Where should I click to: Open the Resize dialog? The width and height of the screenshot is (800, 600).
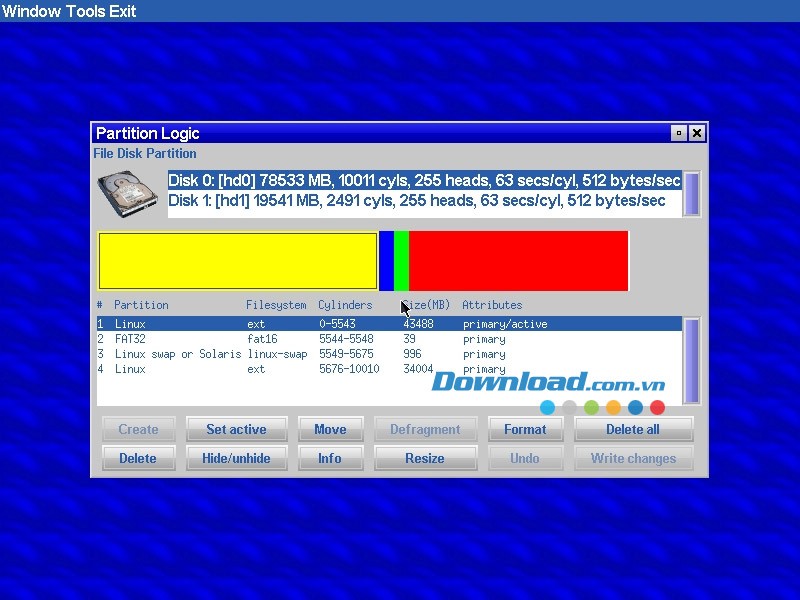(x=425, y=458)
